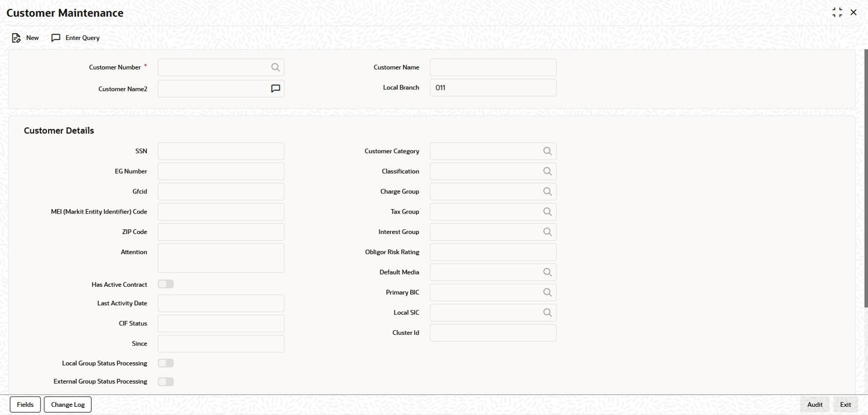Screen dimensions: 868x415
Task: Click the SSN input field
Action: pos(221,151)
